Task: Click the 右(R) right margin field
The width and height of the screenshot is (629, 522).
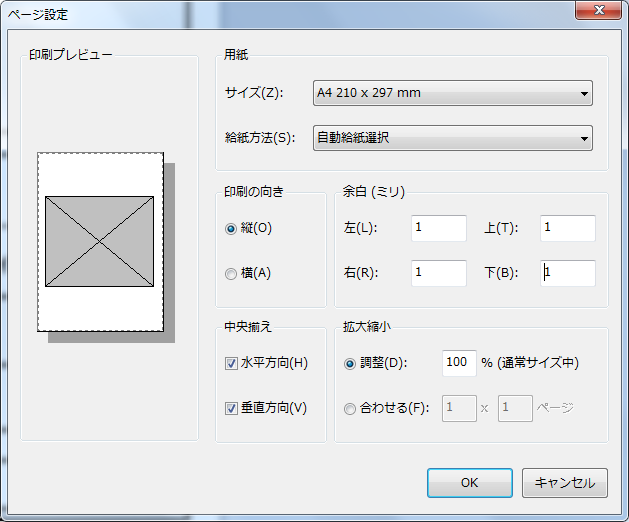Action: 439,273
